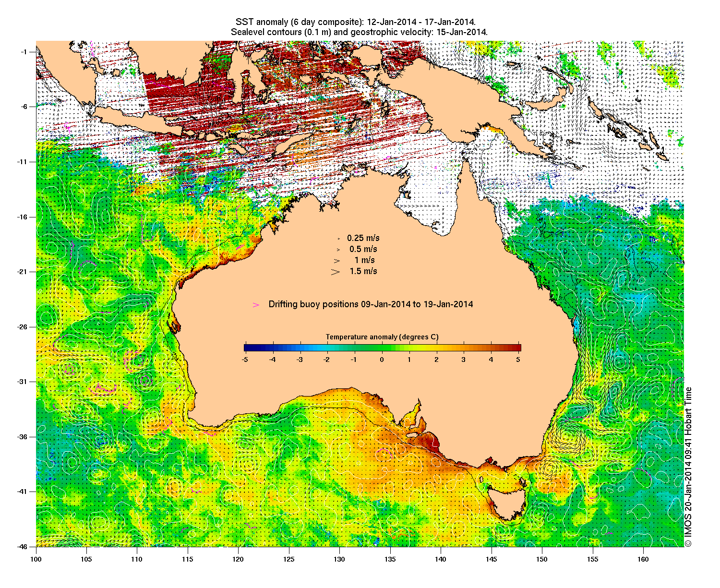Click longitude axis label 100
Screen dimensions: 720x588
pos(36,559)
